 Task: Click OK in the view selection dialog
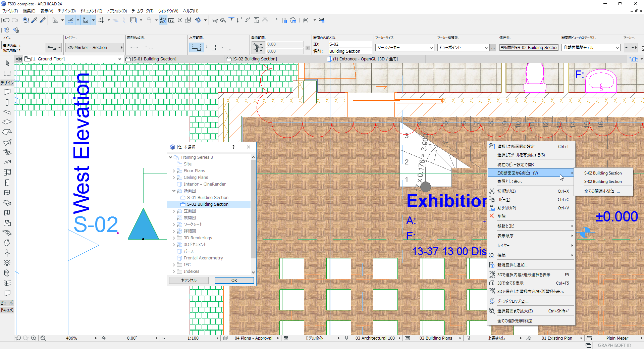click(x=234, y=281)
